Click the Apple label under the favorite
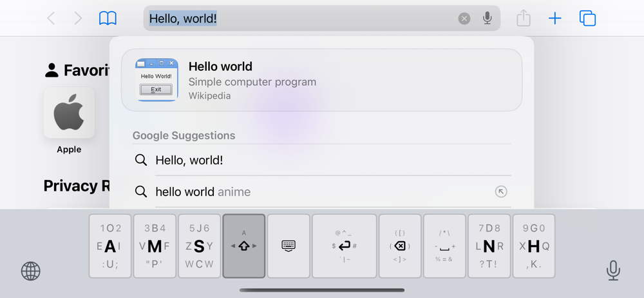Screen dimensions: 644x298 [69, 150]
